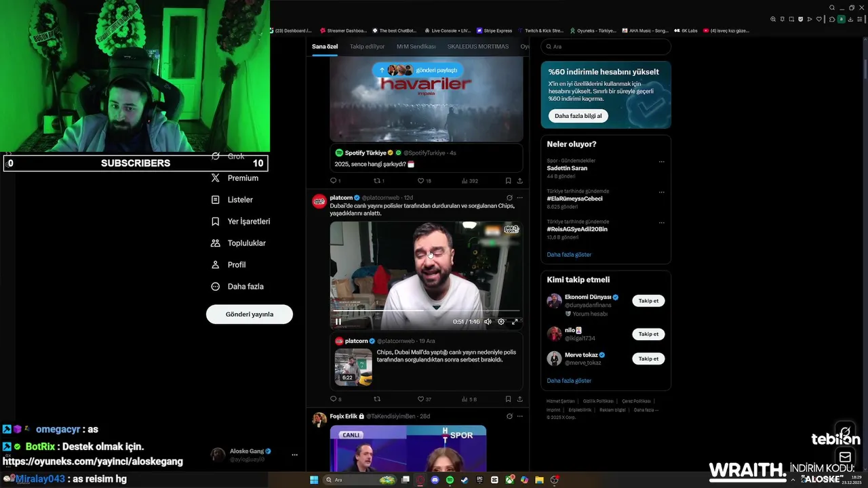Viewport: 868px width, 488px height.
Task: Expand the Daha fazla menu in the sidebar
Action: [x=238, y=287]
